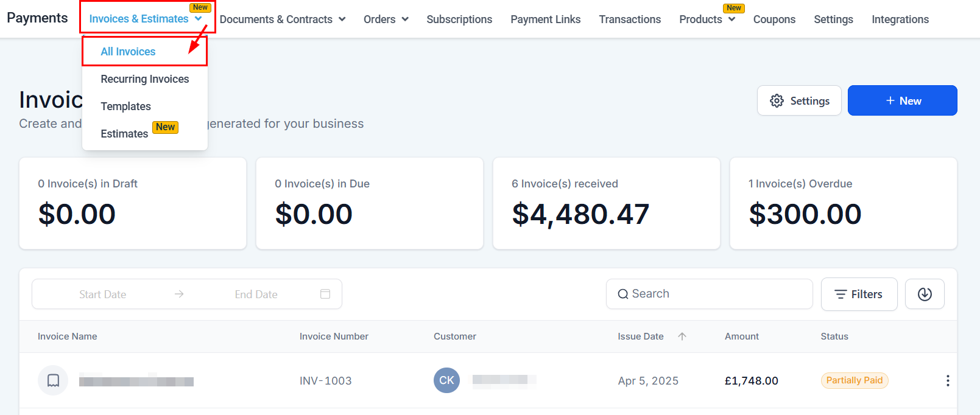Expand Documents & Contracts menu
The height and width of the screenshot is (415, 980).
(283, 19)
